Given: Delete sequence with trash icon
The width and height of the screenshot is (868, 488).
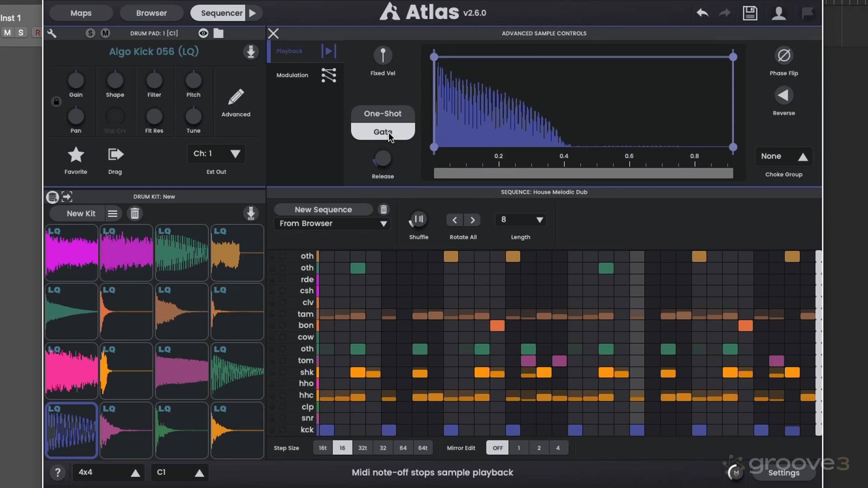Looking at the screenshot, I should coord(383,209).
